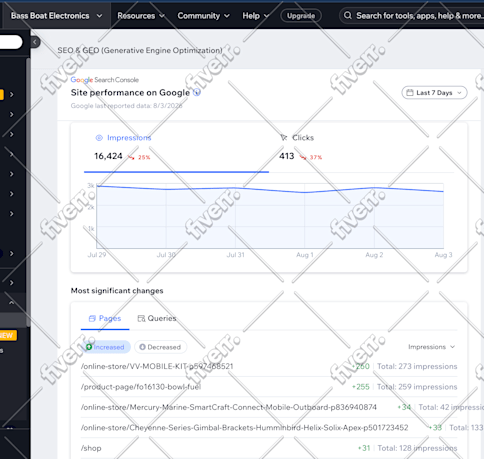Click the Aug 1 point on the chart line
Viewport: 484px width, 459px height.
305,192
